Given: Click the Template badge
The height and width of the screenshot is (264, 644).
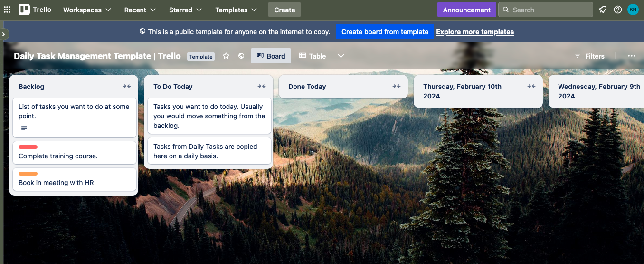Looking at the screenshot, I should (201, 57).
